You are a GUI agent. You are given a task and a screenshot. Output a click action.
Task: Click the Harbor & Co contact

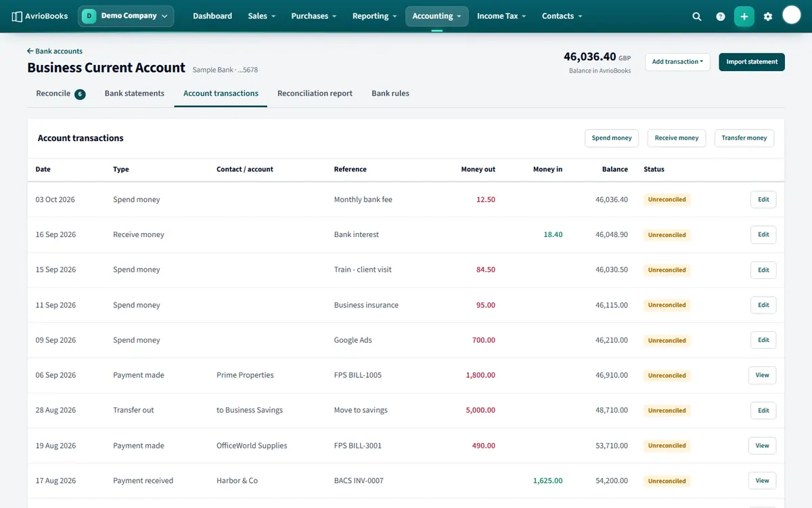coord(237,481)
